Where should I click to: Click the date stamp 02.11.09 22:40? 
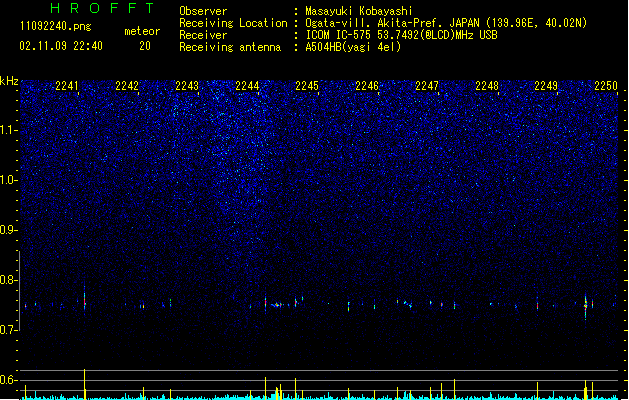coord(61,46)
